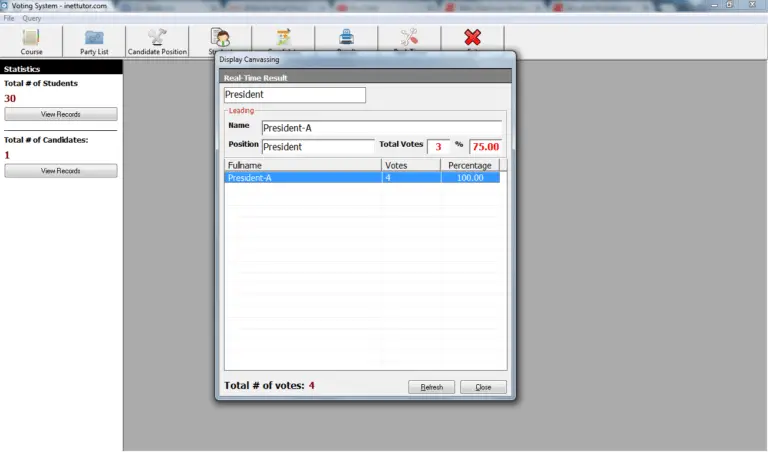This screenshot has width=768, height=452.
Task: Click View Records under Total # of Candidates
Action: 61,171
